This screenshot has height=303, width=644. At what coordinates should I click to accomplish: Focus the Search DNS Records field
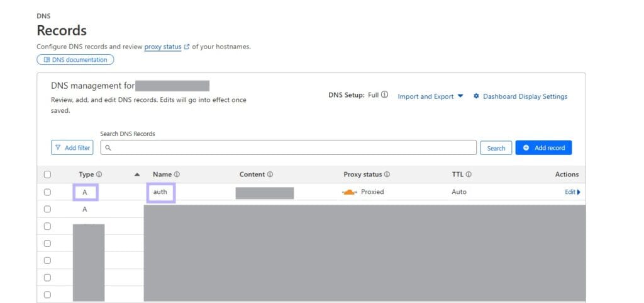tap(288, 147)
